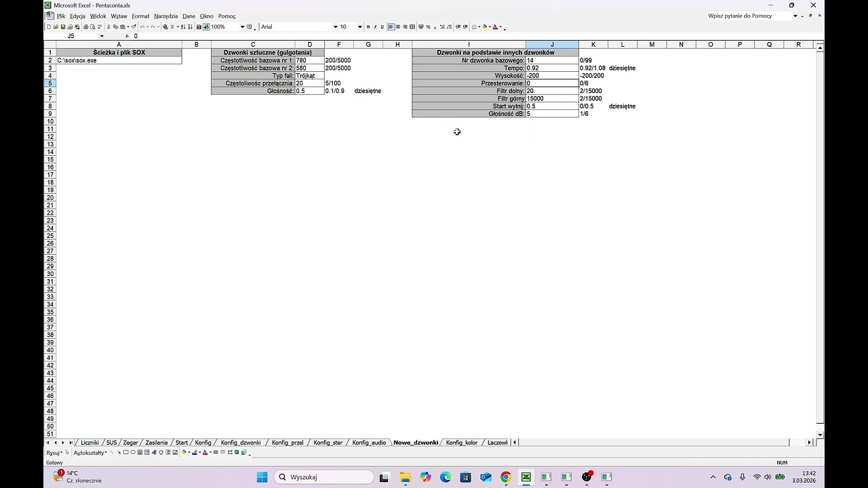Screen dimensions: 868x488
Task: Open the AutoSum functions dropdown arrow
Action: click(178, 27)
